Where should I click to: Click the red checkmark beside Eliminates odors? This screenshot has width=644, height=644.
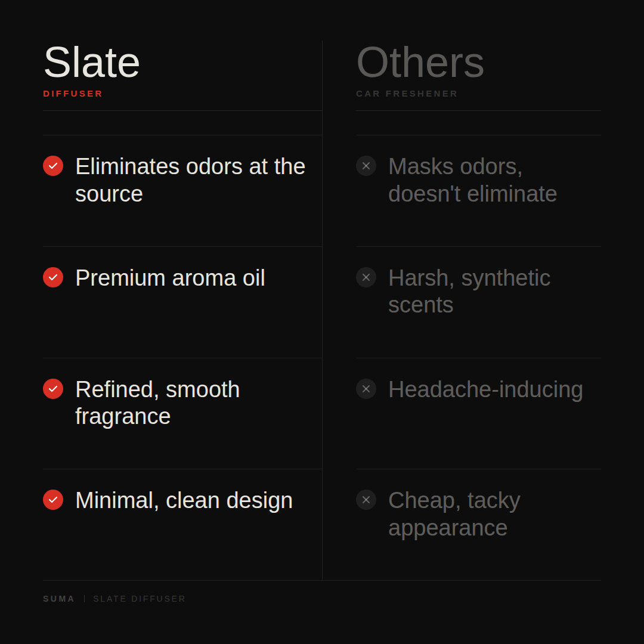pyautogui.click(x=53, y=166)
